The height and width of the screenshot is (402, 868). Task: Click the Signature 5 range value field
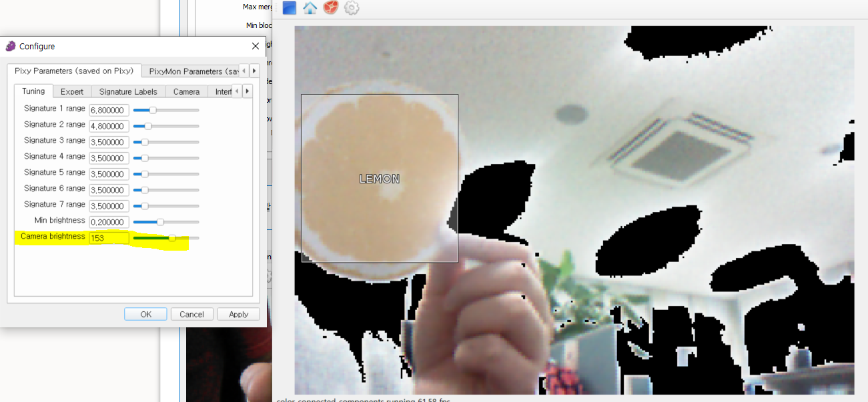pyautogui.click(x=109, y=174)
